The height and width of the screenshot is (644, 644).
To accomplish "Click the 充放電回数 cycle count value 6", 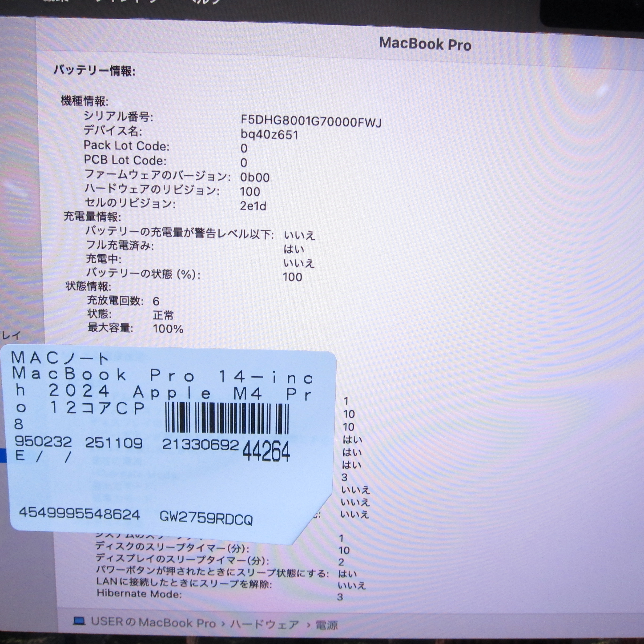I will 156,302.
